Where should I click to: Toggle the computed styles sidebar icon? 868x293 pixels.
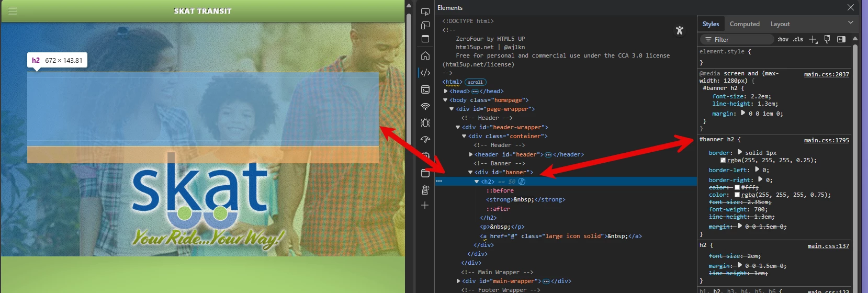pos(841,39)
